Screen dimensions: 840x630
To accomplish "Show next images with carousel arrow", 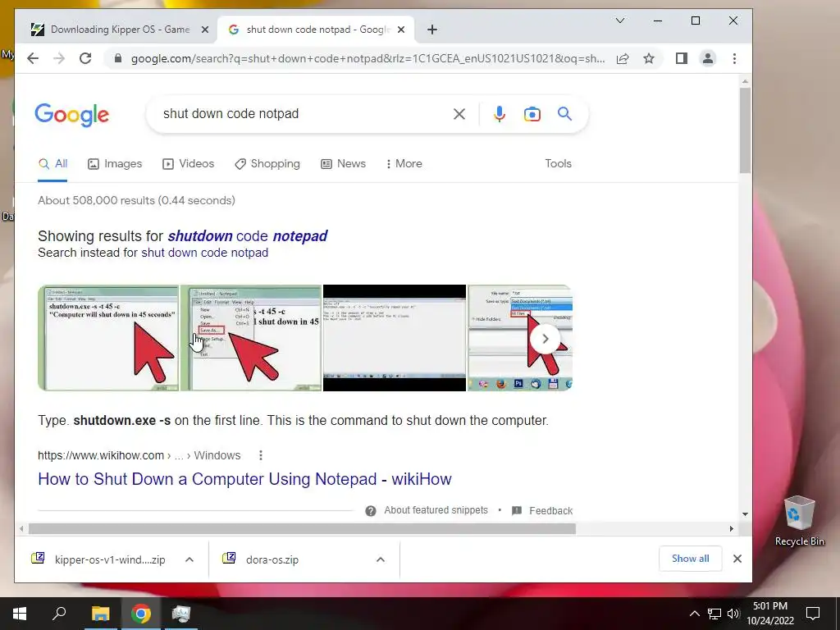I will 545,339.
